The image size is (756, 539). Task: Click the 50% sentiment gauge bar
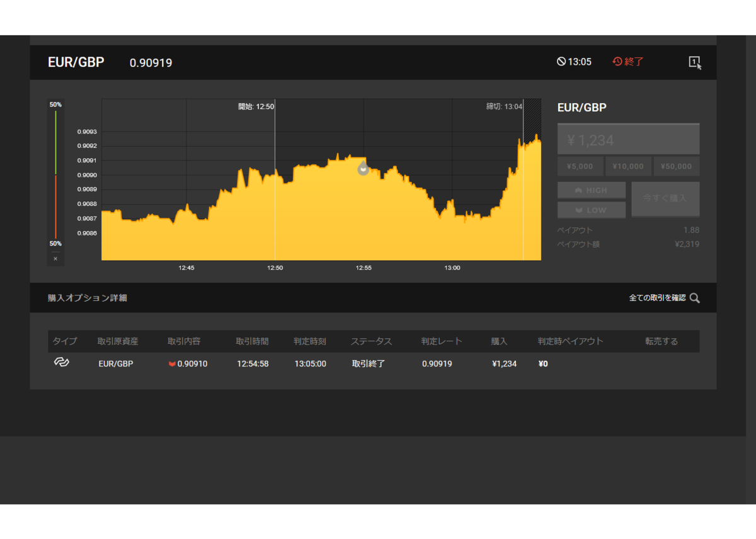coord(55,174)
